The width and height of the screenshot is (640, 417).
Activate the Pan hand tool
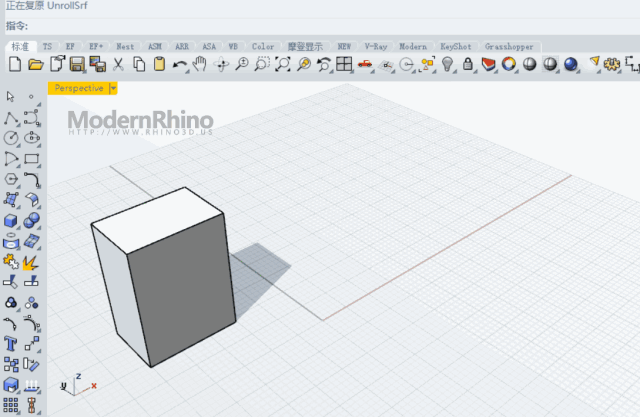click(200, 64)
